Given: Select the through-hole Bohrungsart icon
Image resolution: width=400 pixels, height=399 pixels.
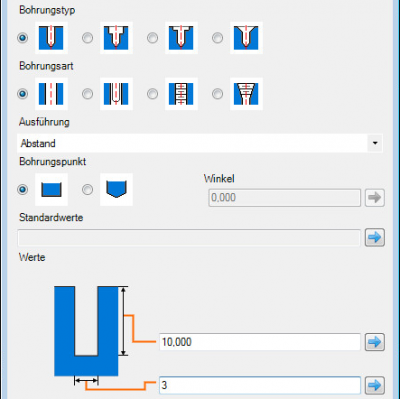Looking at the screenshot, I should click(51, 94).
